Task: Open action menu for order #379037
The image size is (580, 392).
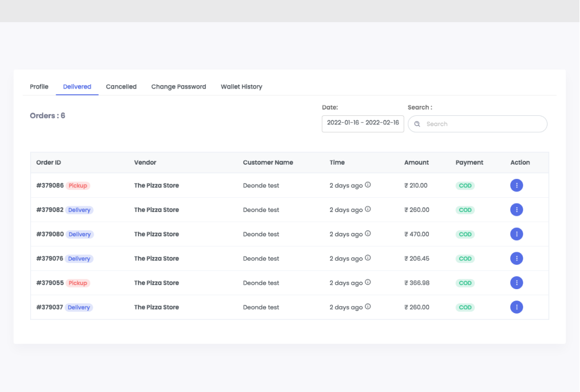Action: tap(516, 307)
